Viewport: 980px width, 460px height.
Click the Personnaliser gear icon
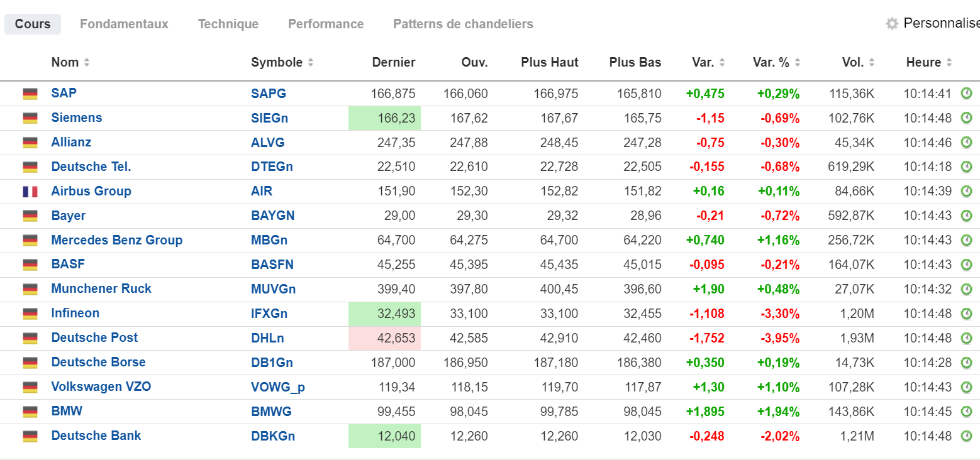pos(892,24)
